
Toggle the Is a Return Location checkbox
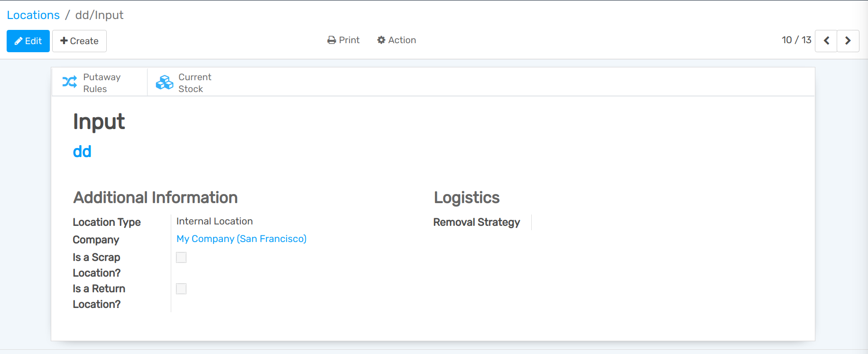click(x=181, y=289)
